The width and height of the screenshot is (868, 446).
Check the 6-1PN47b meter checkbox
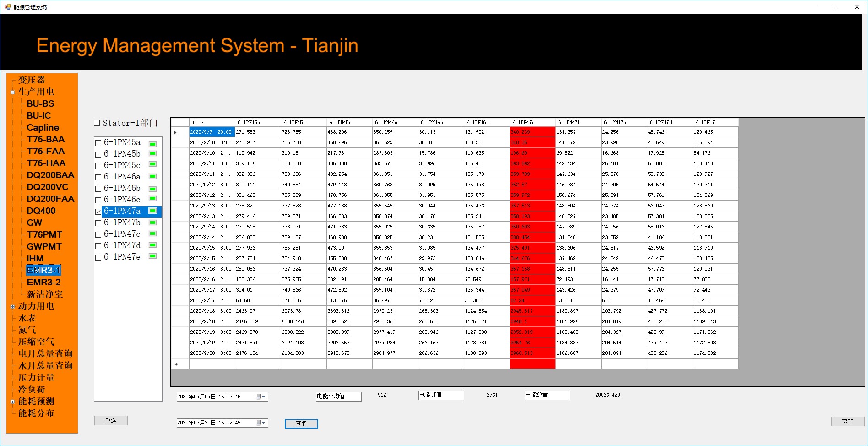tap(98, 223)
